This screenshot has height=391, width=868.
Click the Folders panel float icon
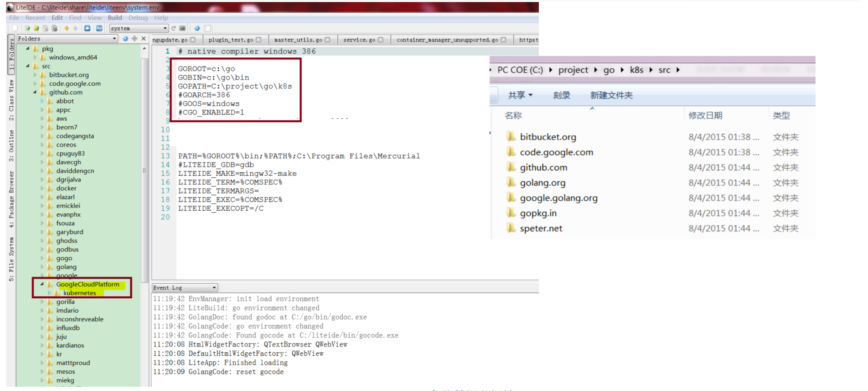pyautogui.click(x=134, y=38)
